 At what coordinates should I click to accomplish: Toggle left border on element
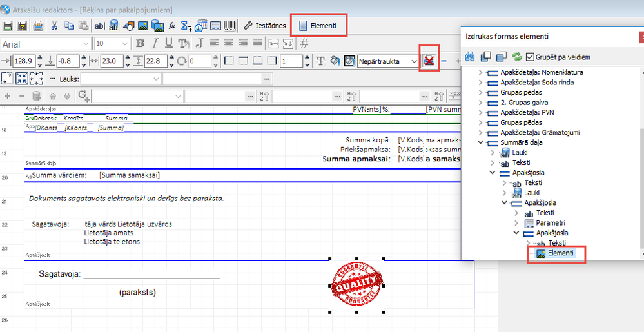point(229,61)
